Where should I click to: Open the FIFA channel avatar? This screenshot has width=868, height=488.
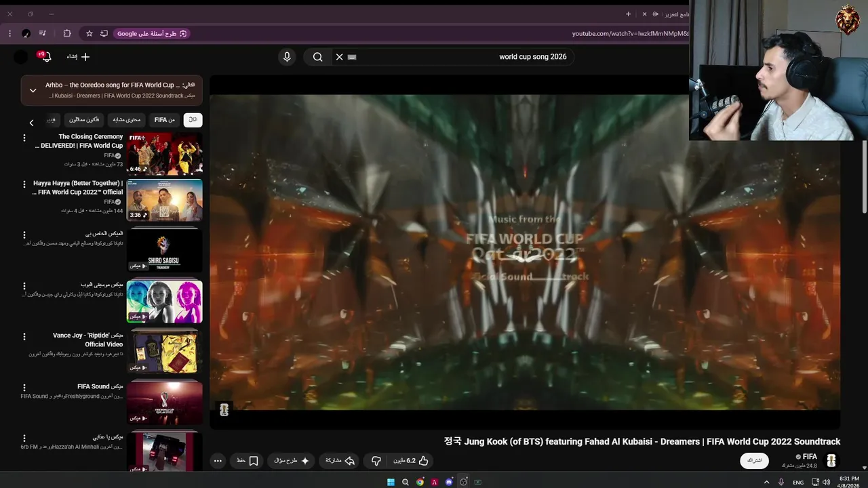click(831, 461)
